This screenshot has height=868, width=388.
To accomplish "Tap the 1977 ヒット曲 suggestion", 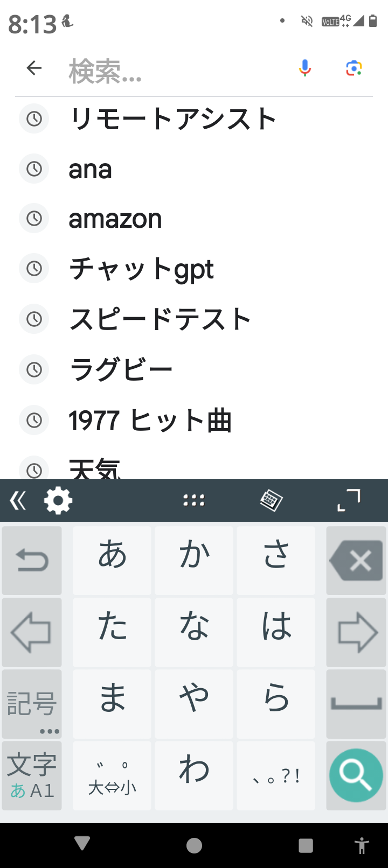I will click(150, 420).
